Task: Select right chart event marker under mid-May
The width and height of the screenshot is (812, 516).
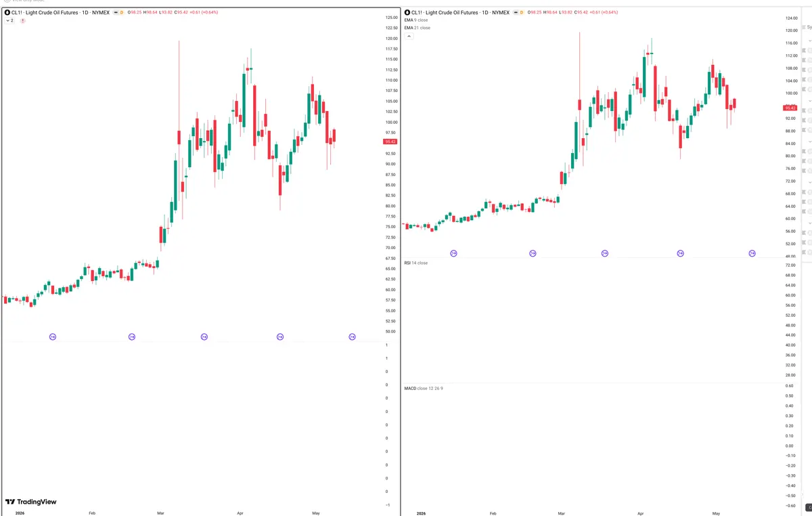Action: point(752,253)
